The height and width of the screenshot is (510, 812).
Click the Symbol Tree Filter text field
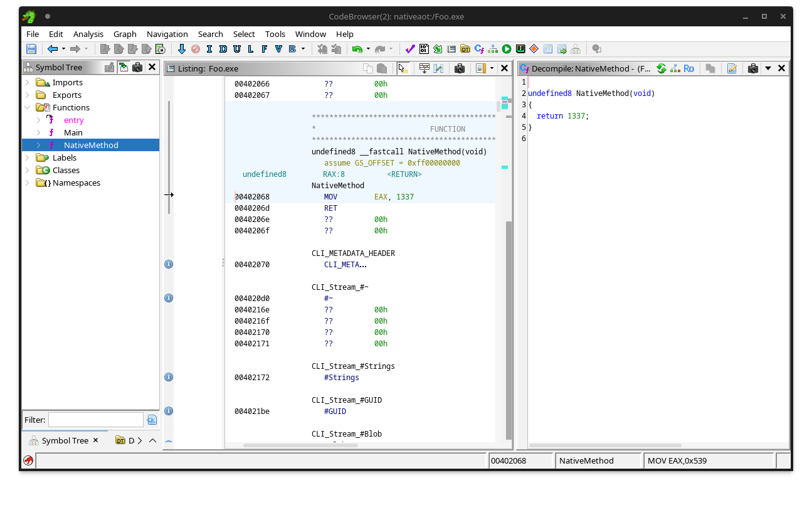95,420
